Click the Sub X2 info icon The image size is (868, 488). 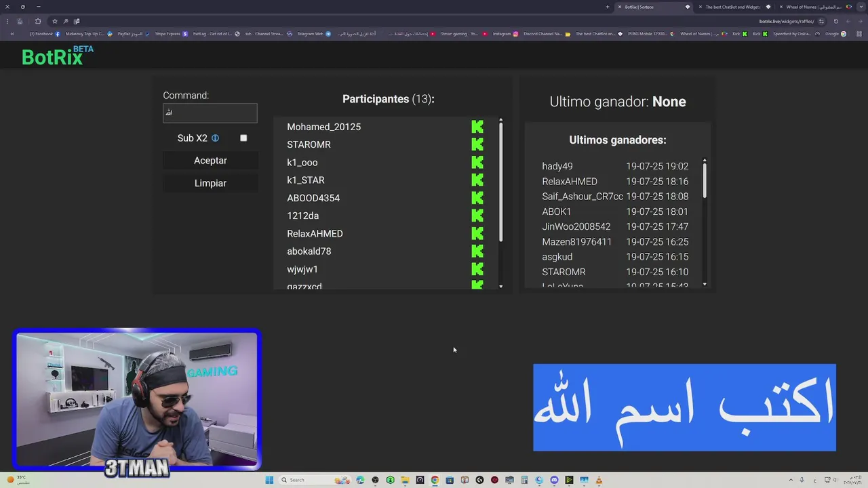click(x=215, y=138)
